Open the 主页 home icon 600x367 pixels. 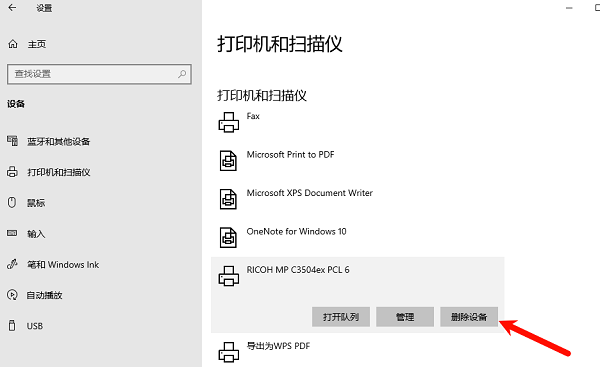pos(13,44)
